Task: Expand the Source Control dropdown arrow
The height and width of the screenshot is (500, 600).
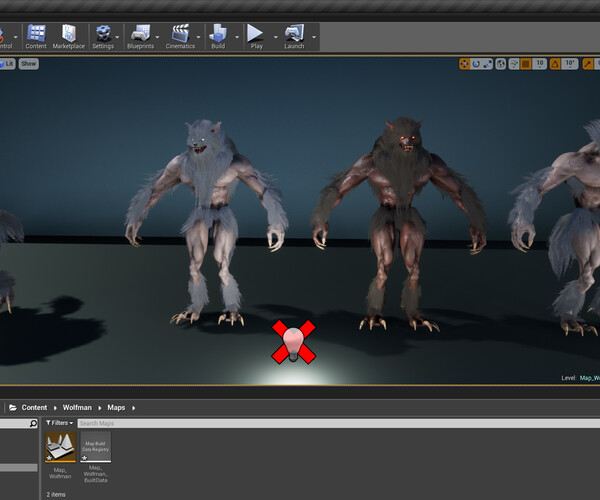Action: [16, 37]
